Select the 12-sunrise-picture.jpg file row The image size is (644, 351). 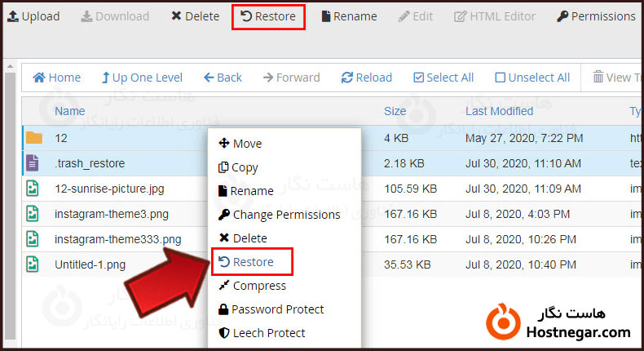pos(109,189)
